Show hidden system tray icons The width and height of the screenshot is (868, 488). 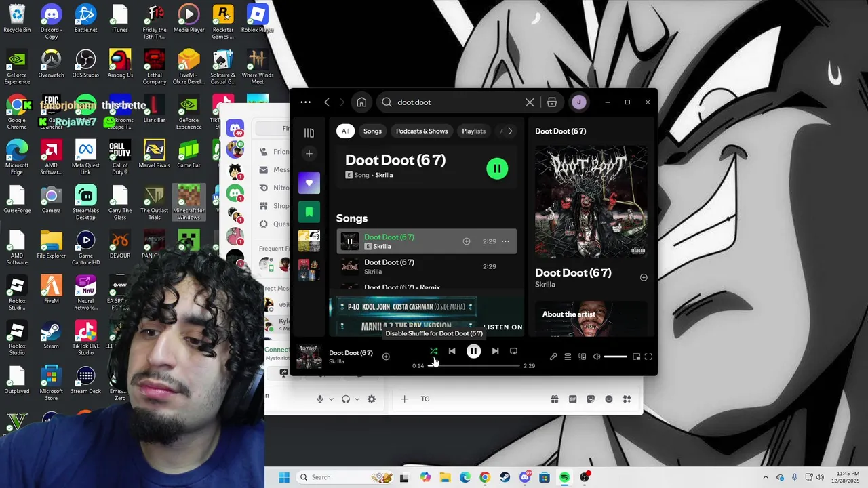click(x=766, y=477)
